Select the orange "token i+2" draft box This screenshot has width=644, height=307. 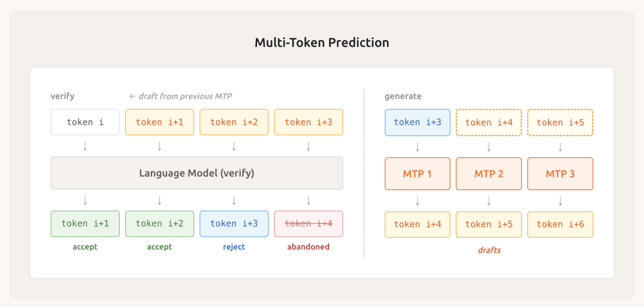[x=234, y=122]
